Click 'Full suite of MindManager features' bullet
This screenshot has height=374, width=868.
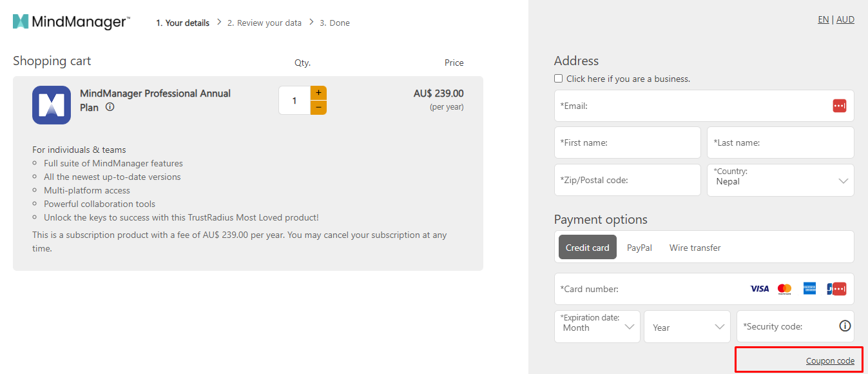point(113,163)
